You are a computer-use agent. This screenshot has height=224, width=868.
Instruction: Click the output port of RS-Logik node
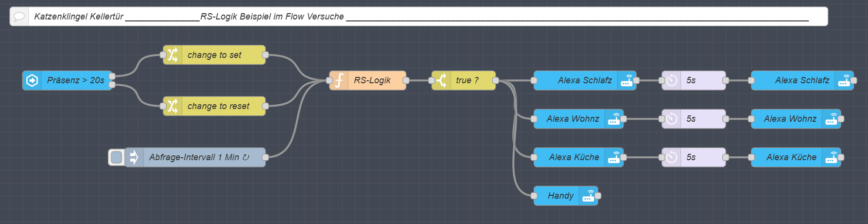pyautogui.click(x=406, y=80)
